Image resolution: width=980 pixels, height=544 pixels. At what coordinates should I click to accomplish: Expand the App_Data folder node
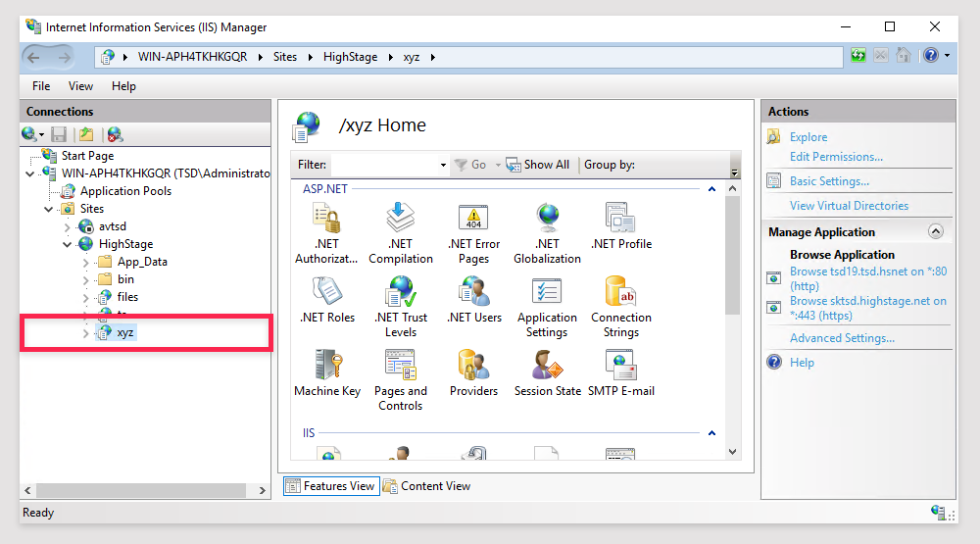85,263
